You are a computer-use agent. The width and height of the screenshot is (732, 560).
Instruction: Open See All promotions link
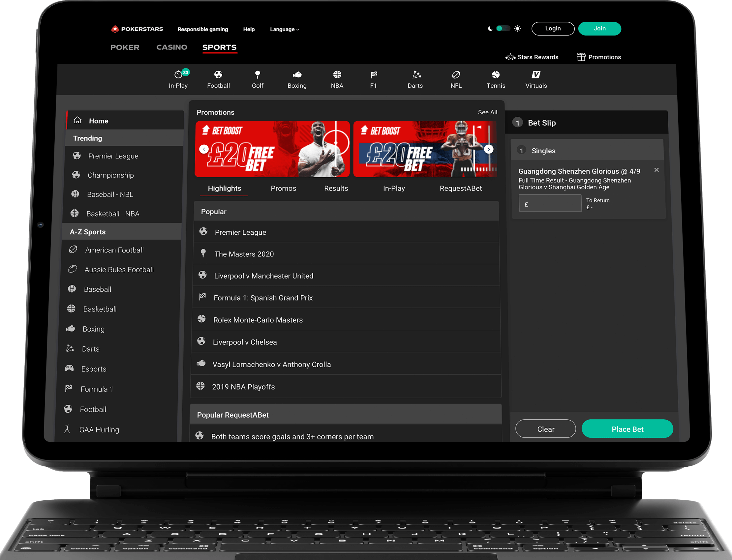click(x=488, y=112)
